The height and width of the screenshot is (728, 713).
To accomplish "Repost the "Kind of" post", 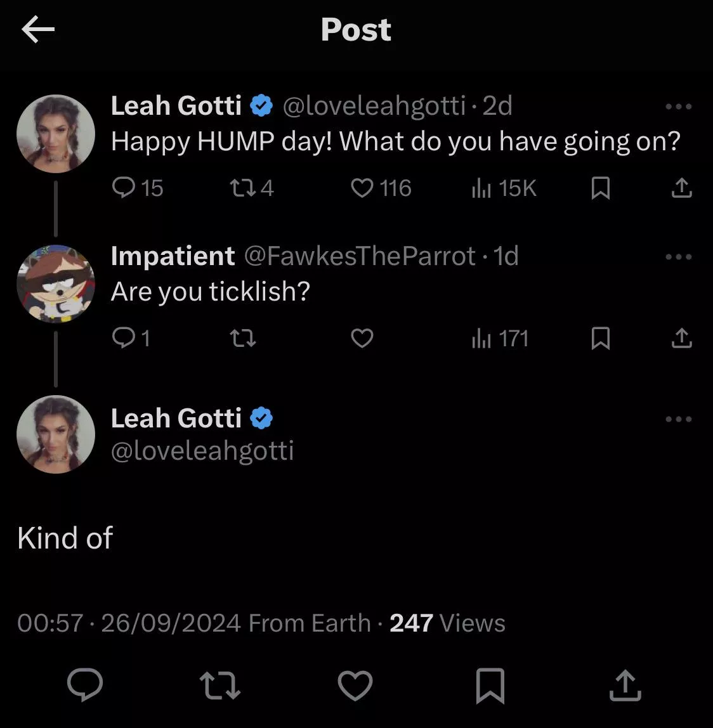I will point(219,686).
